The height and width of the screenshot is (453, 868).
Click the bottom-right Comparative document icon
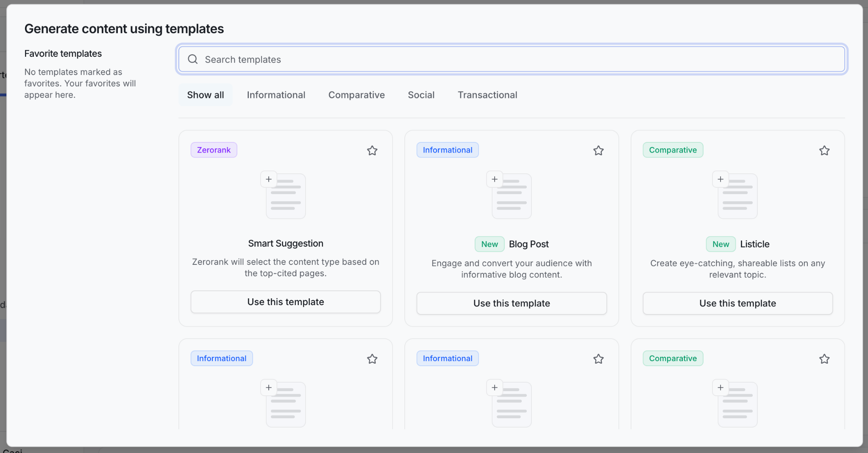[735, 403]
